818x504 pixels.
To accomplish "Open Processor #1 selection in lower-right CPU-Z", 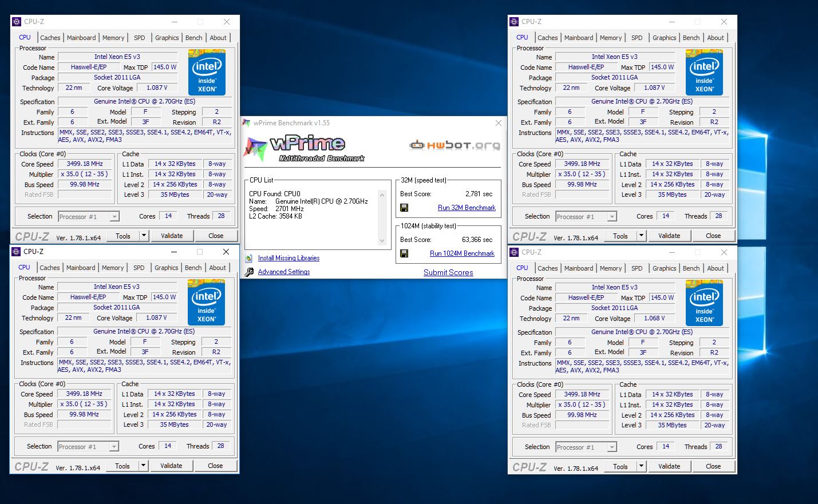I will click(x=586, y=447).
